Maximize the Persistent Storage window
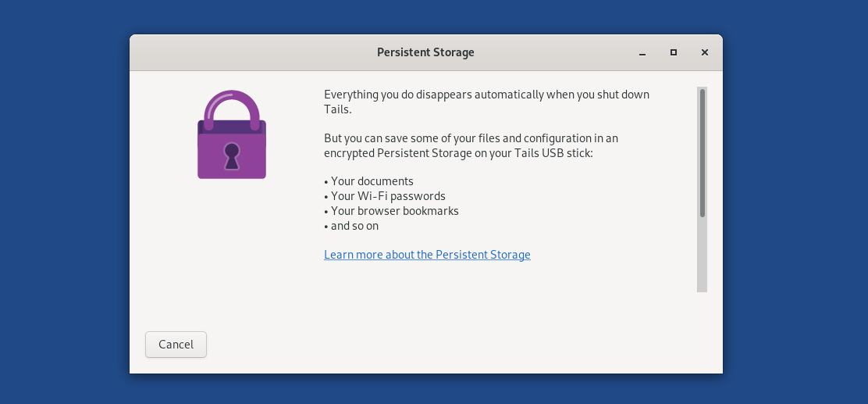Viewport: 868px width, 404px height. (673, 52)
